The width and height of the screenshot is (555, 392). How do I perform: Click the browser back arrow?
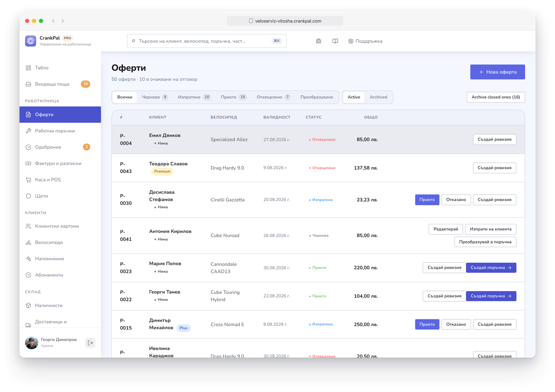tap(53, 21)
